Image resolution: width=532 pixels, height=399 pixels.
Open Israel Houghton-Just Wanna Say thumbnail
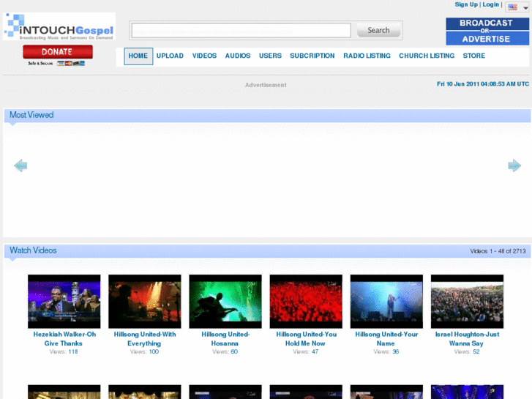pyautogui.click(x=467, y=302)
